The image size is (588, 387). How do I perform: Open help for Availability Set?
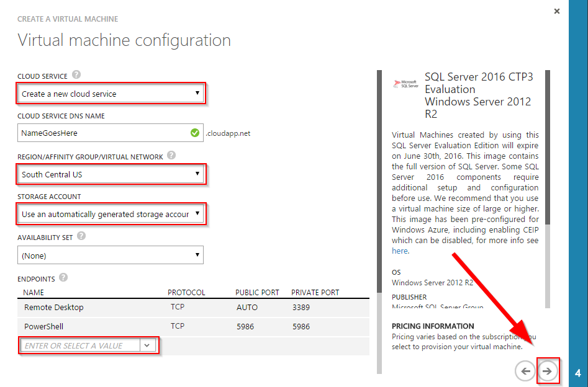pos(81,236)
